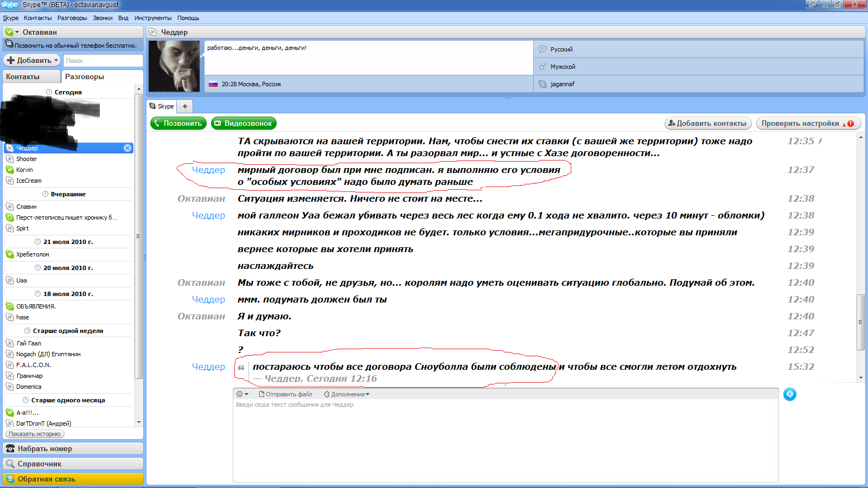The image size is (868, 488).
Task: Open the DarTDronT (Андрей) conversation
Action: (x=68, y=423)
